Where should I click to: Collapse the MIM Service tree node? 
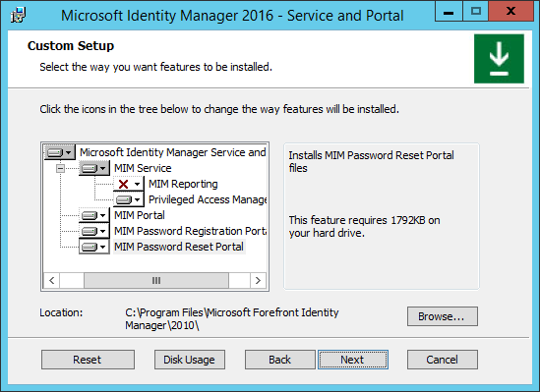60,168
